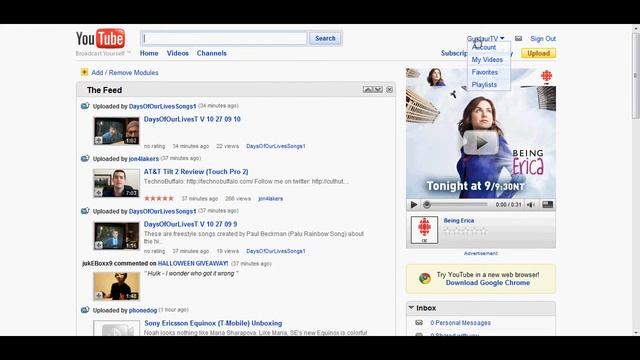Viewport: 640px width, 360px height.
Task: Open the Channels tab
Action: pos(211,53)
